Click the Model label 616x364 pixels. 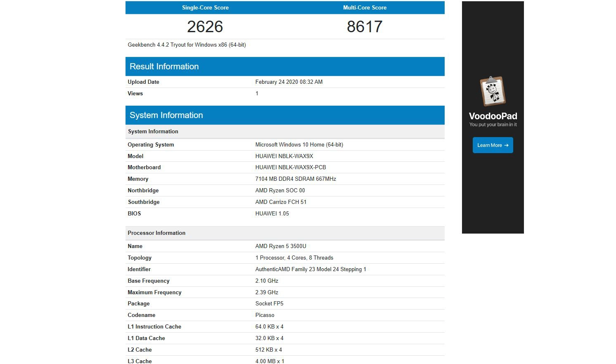pyautogui.click(x=135, y=156)
